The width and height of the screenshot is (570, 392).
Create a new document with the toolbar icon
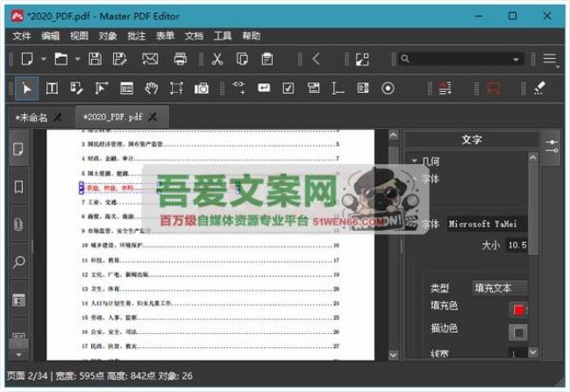click(27, 59)
